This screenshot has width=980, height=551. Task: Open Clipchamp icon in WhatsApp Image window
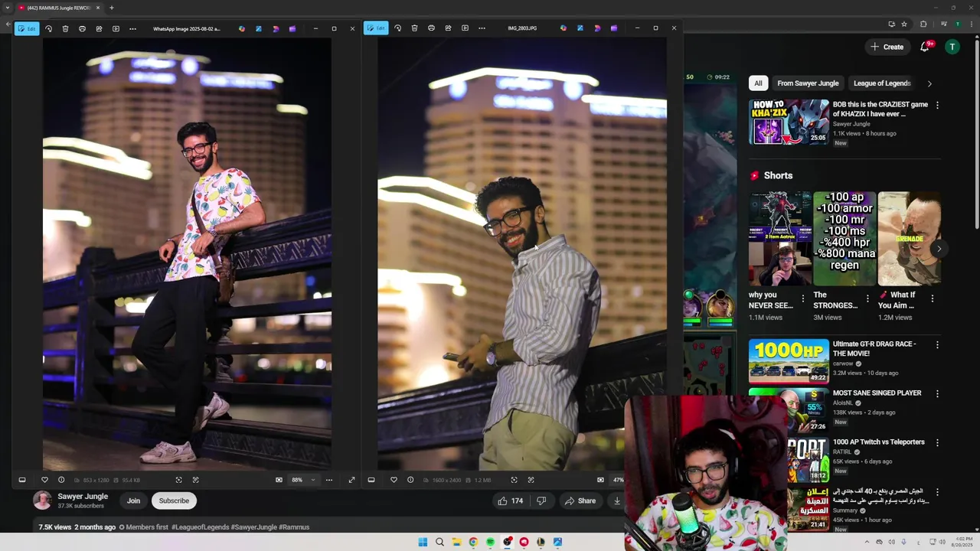[292, 28]
